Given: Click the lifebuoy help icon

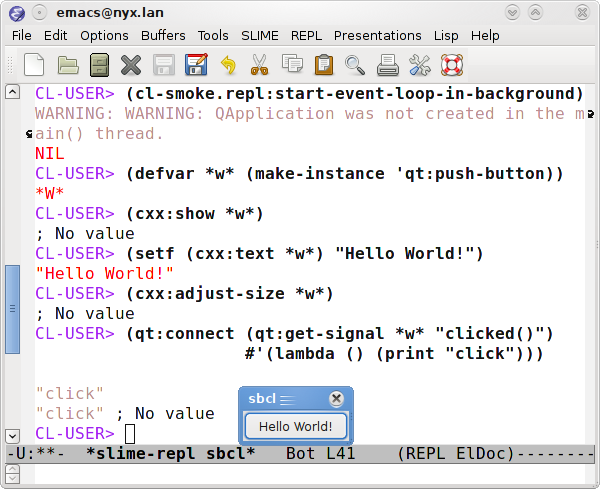Looking at the screenshot, I should coord(452,66).
